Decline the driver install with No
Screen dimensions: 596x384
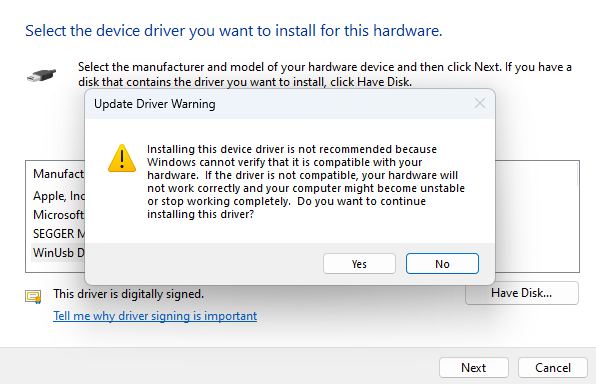click(442, 263)
